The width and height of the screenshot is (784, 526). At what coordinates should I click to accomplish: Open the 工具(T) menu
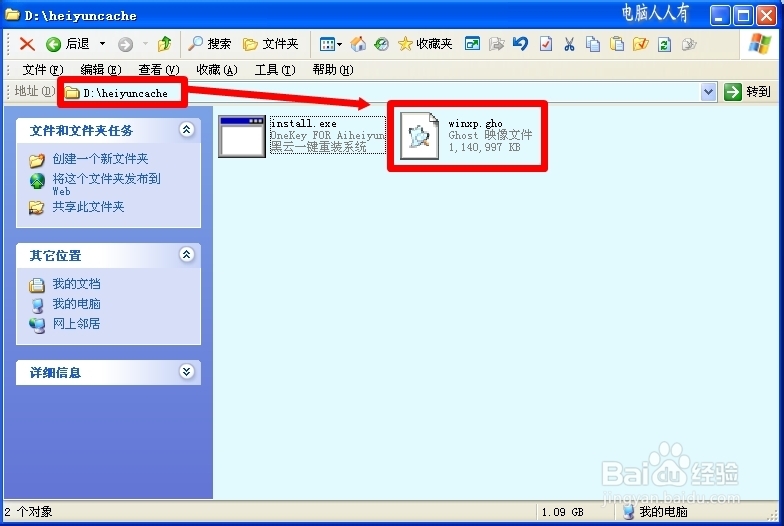coord(275,70)
